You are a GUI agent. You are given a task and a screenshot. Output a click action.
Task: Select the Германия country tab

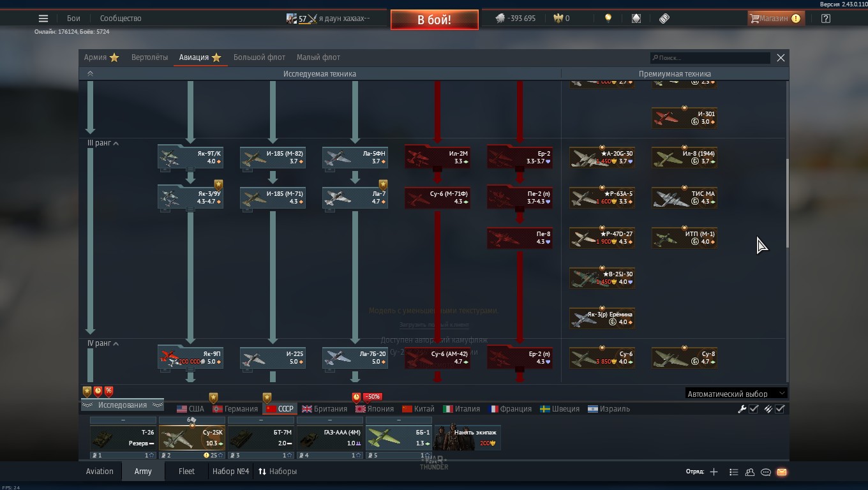coord(235,409)
